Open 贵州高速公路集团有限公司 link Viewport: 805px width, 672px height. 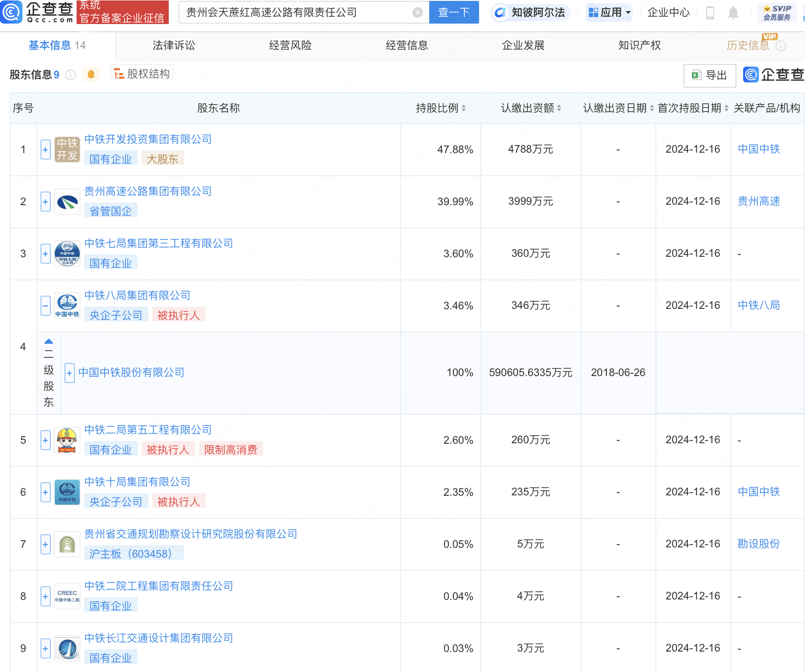point(148,191)
